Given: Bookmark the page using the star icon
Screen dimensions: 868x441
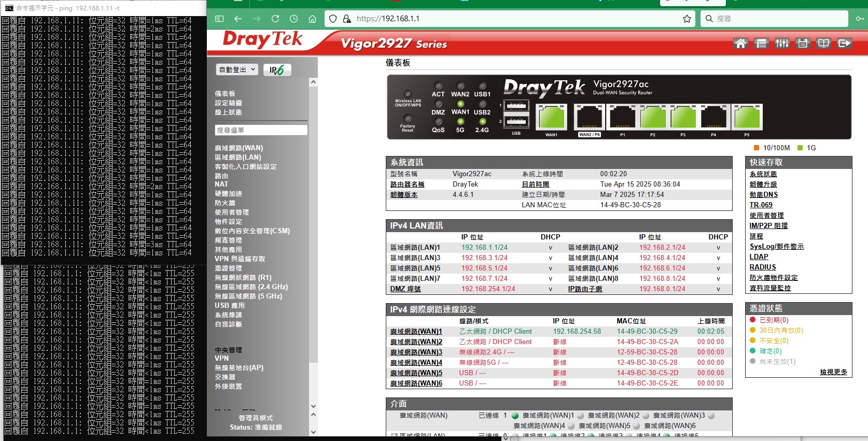Looking at the screenshot, I should pos(687,19).
